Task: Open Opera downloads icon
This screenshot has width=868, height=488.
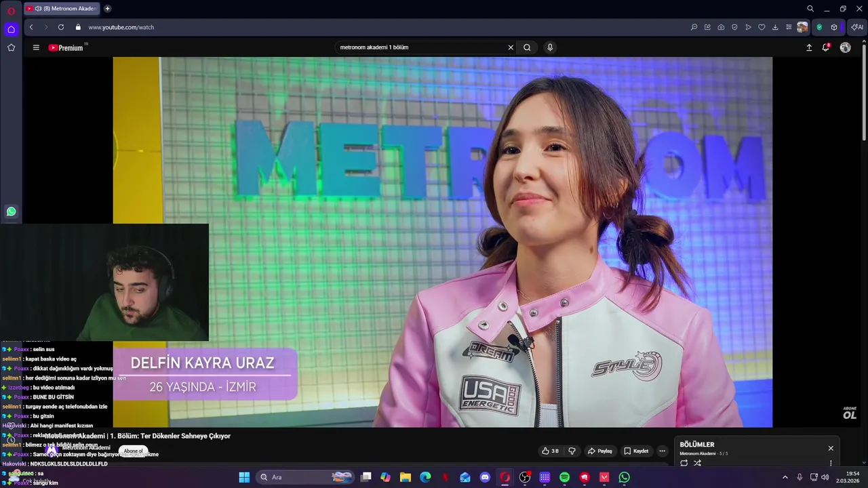Action: 775,27
